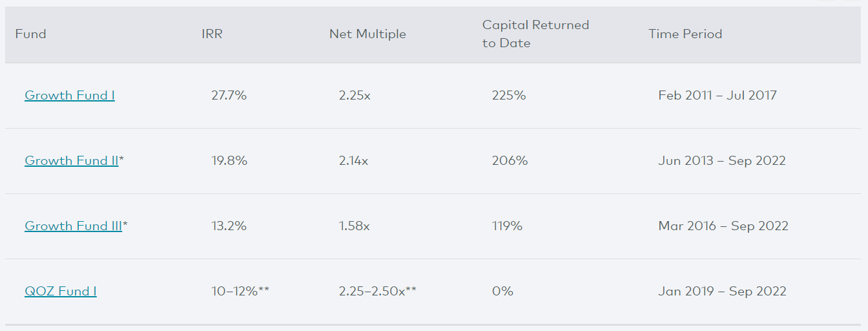Select the Time Period column header
The width and height of the screenshot is (868, 331).
685,34
